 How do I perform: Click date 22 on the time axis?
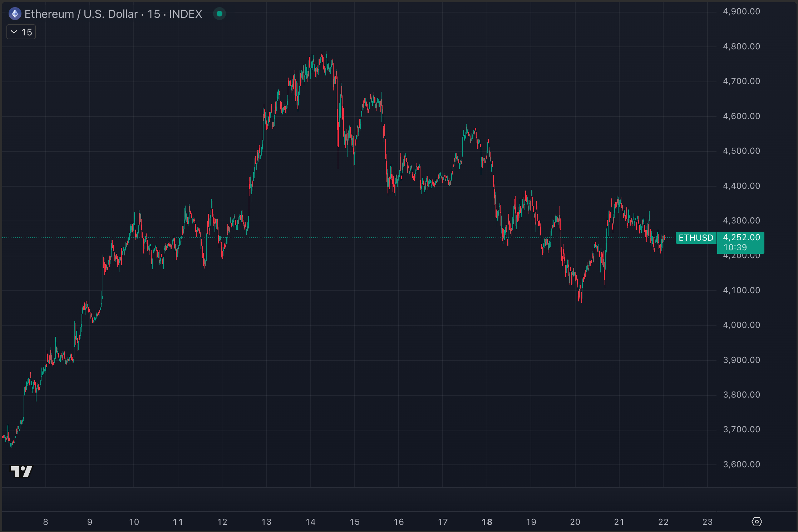click(x=663, y=522)
